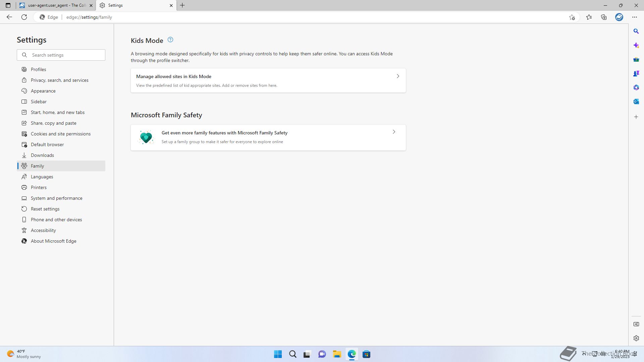Click the Edge site identity label
The image size is (644, 362).
point(49,17)
